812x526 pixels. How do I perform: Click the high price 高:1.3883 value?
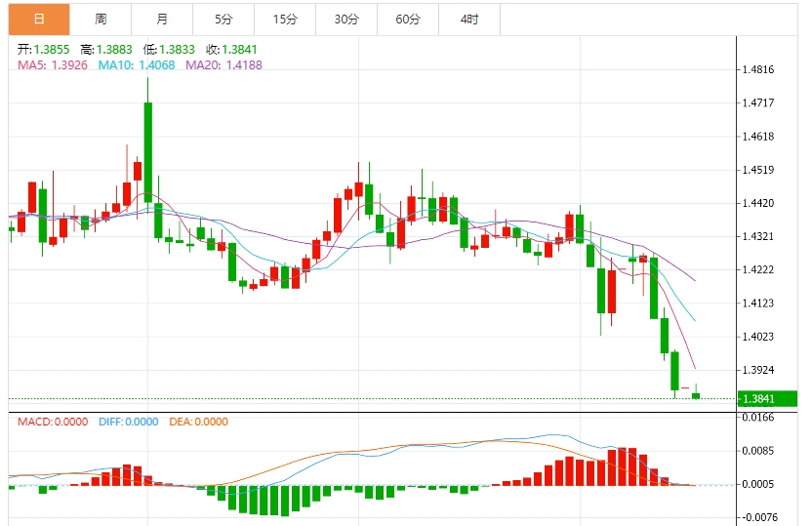106,49
